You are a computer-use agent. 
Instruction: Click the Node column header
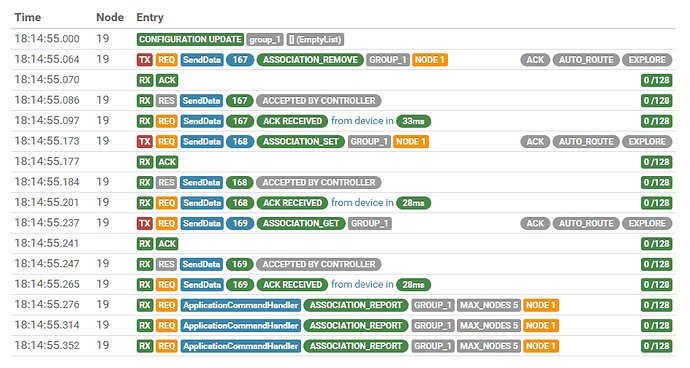tap(110, 17)
